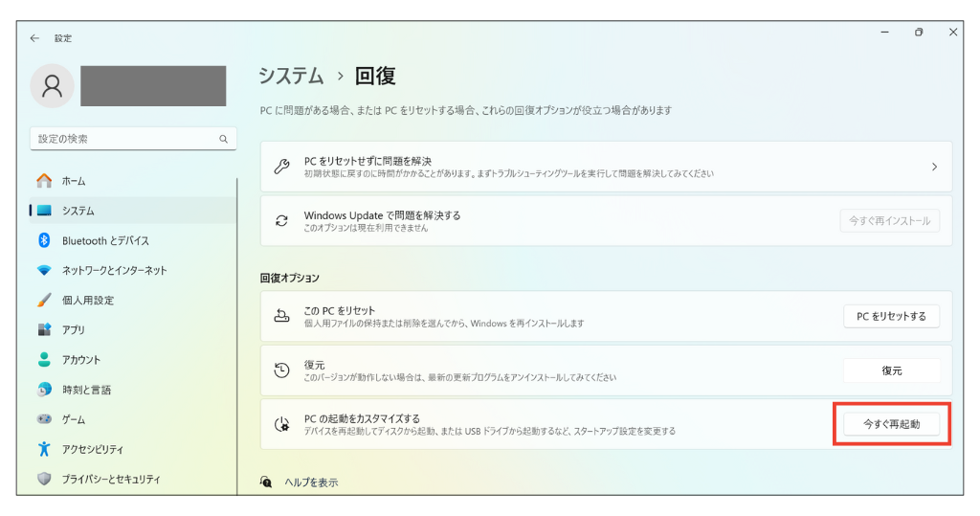
Task: Click the wrench icon for troubleshooting
Action: [x=282, y=167]
